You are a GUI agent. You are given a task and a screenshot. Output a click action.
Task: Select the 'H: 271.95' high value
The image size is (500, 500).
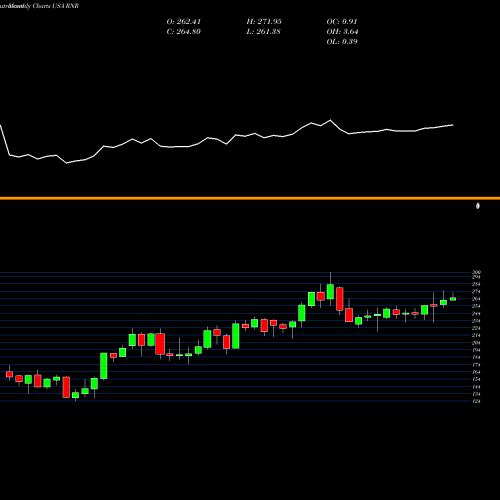pos(264,22)
